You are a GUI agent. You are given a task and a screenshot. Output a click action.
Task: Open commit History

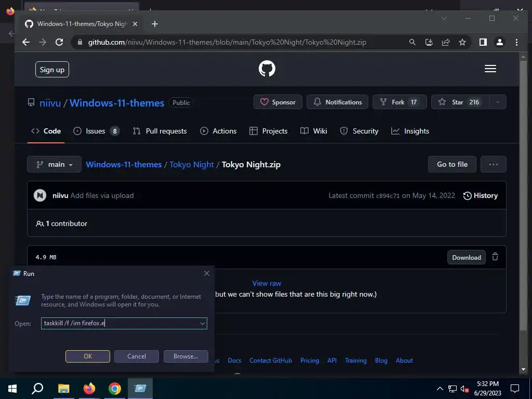click(481, 195)
